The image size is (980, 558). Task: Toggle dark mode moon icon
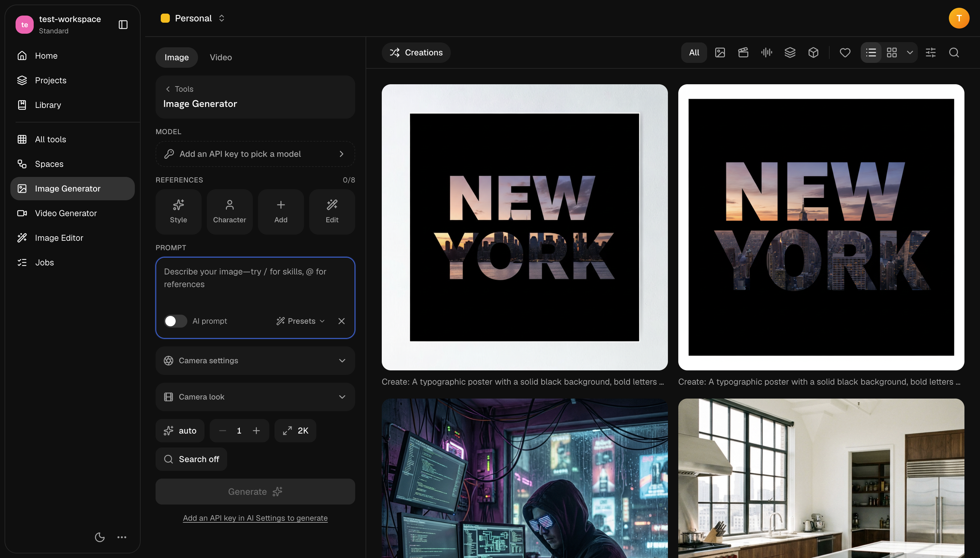pos(99,537)
